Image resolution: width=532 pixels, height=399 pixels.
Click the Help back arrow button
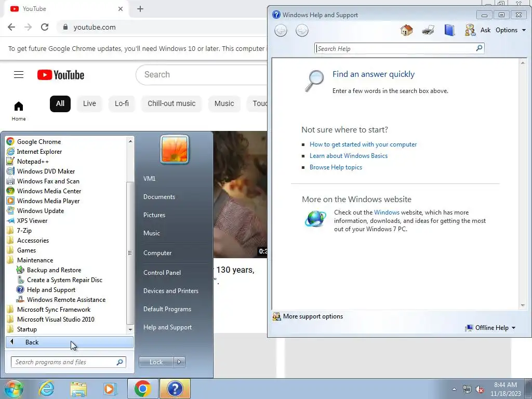(281, 31)
